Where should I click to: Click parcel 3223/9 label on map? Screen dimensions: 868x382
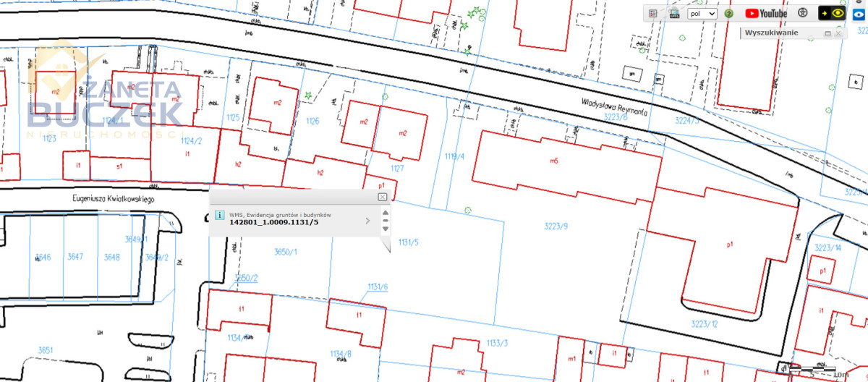[556, 226]
